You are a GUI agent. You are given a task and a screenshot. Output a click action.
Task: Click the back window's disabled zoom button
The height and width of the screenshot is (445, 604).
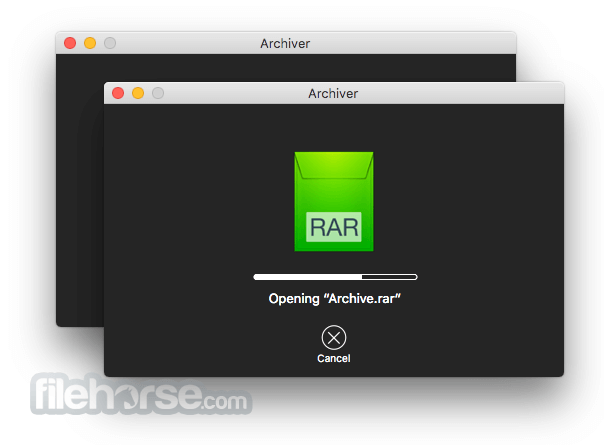click(110, 43)
